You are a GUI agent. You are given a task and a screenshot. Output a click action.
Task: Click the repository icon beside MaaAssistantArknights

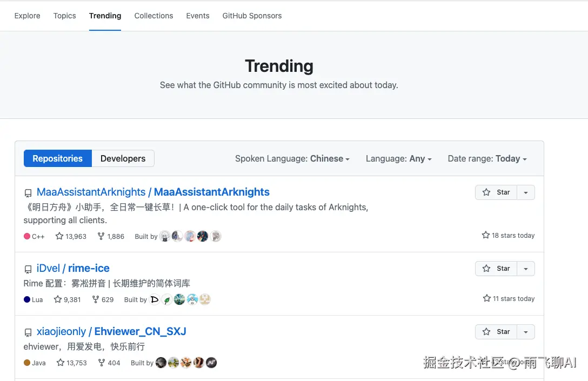[28, 193]
